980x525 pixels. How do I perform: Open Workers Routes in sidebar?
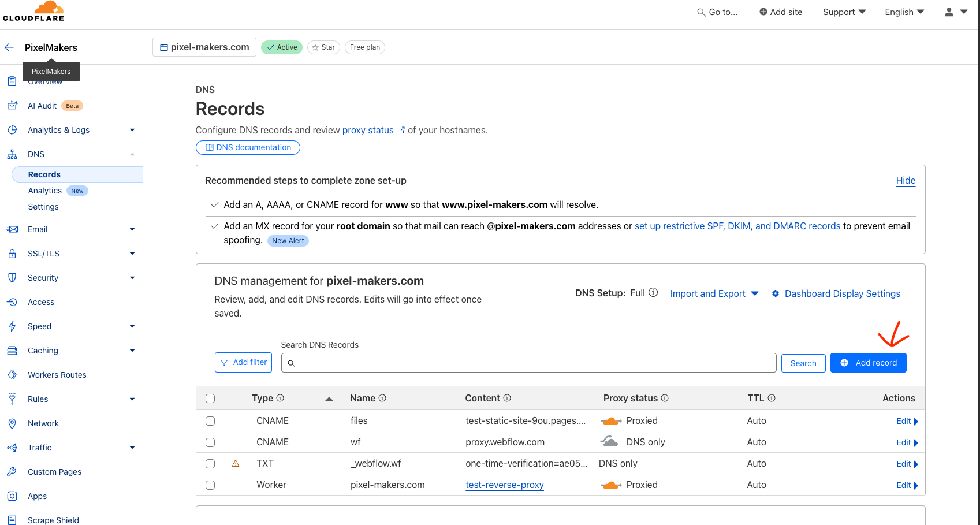coord(57,375)
